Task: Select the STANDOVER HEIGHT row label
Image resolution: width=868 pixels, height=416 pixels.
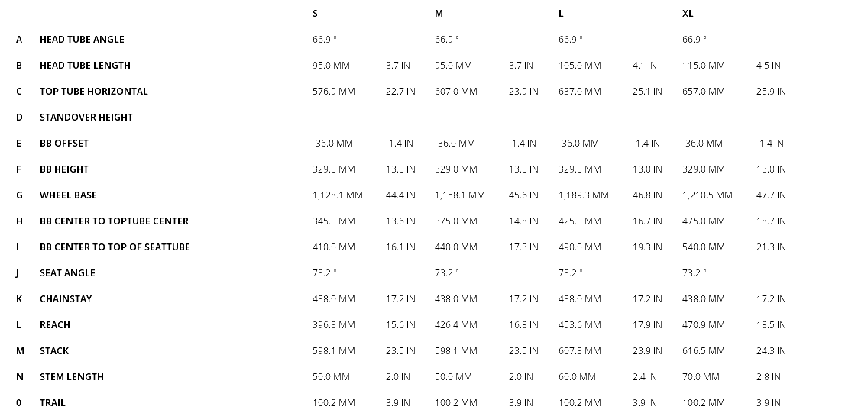Action: (86, 118)
